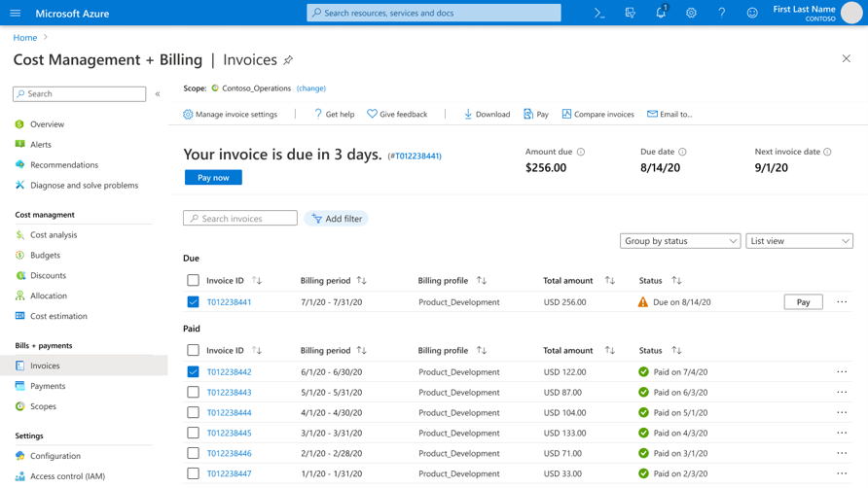Select all invoices in the Due table

193,281
